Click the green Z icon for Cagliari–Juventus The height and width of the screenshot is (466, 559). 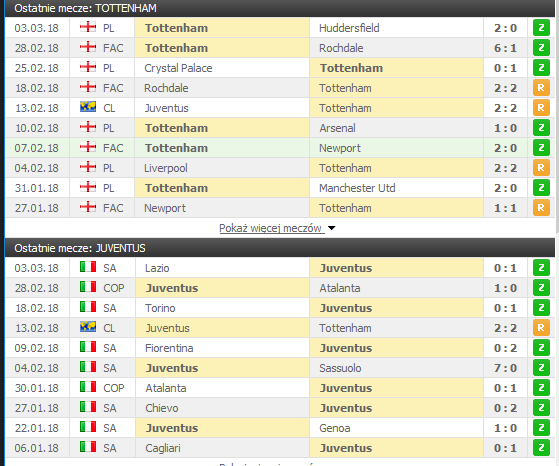541,447
